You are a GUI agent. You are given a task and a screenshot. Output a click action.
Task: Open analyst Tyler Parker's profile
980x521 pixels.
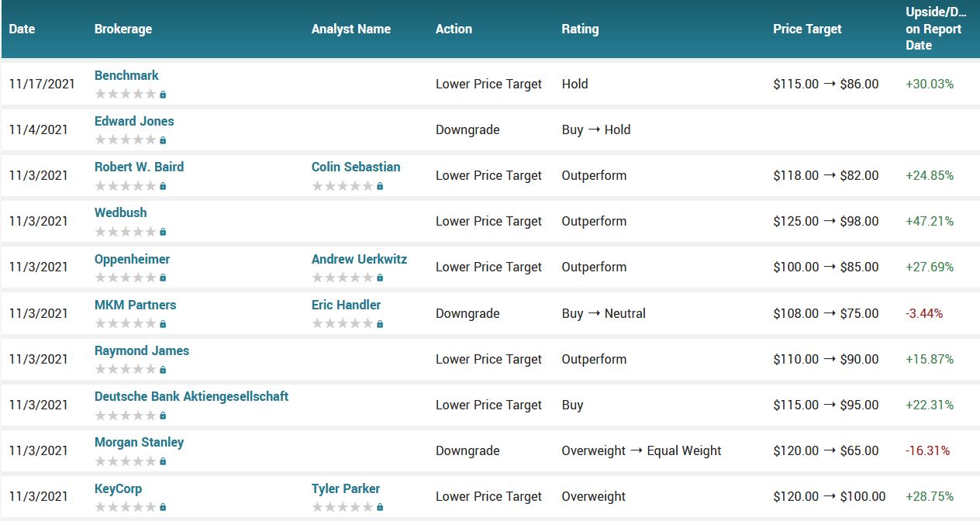[346, 488]
